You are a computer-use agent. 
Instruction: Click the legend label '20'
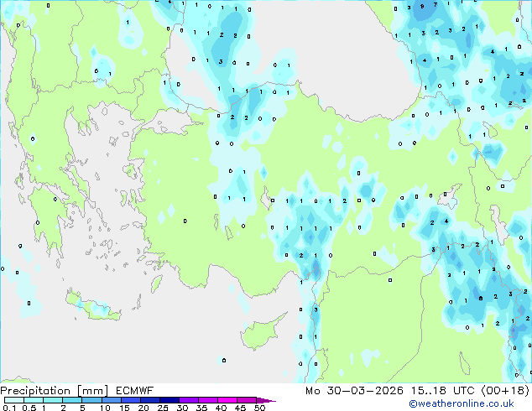tap(143, 408)
